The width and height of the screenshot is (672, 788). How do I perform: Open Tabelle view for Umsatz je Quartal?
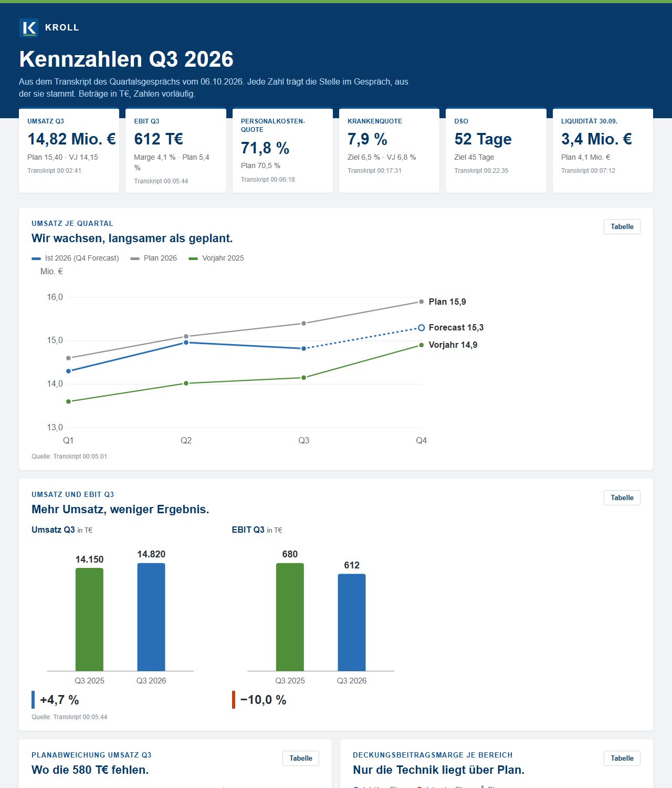pos(622,227)
